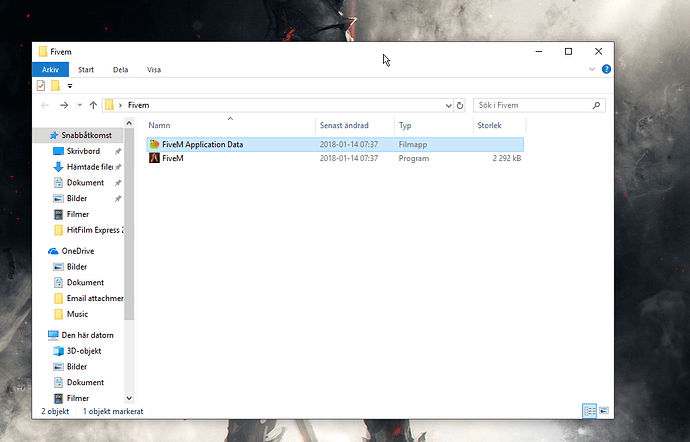
Task: Open Dokument under Den här datorn
Action: tap(85, 383)
